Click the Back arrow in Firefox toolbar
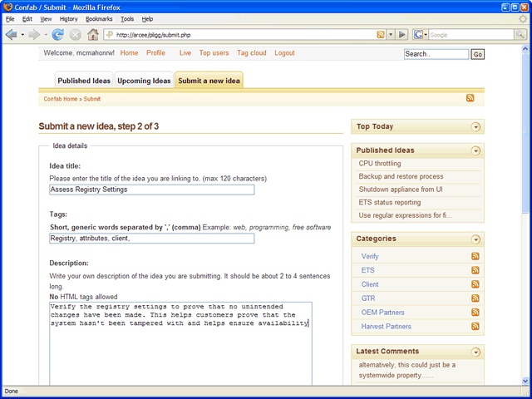The height and width of the screenshot is (399, 532). [12, 35]
